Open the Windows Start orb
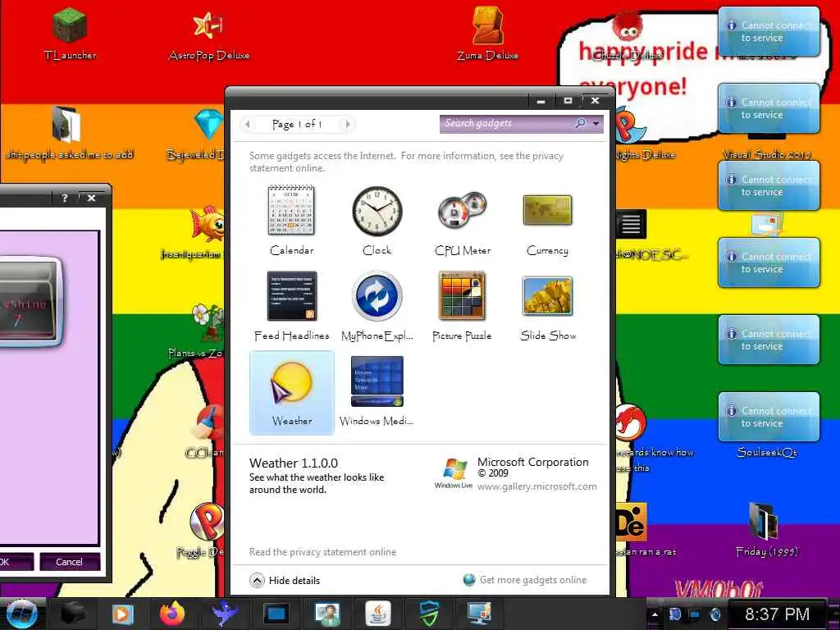Screen dimensions: 840x630 [21, 614]
